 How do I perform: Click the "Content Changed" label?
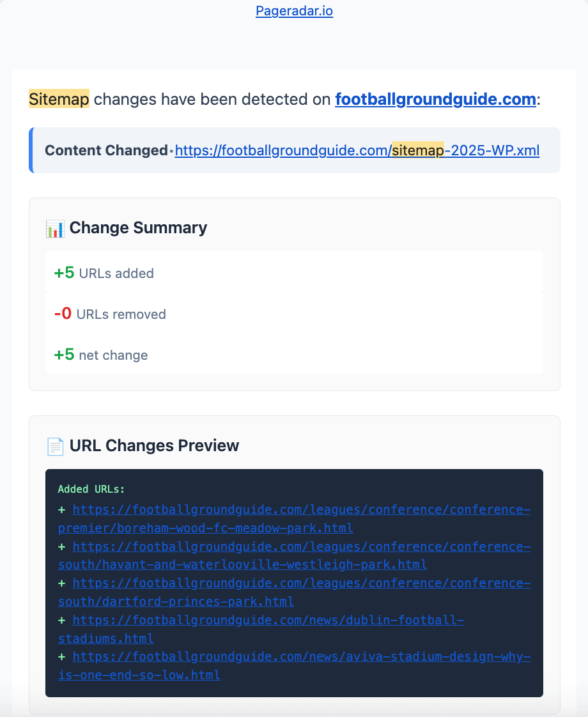click(106, 151)
